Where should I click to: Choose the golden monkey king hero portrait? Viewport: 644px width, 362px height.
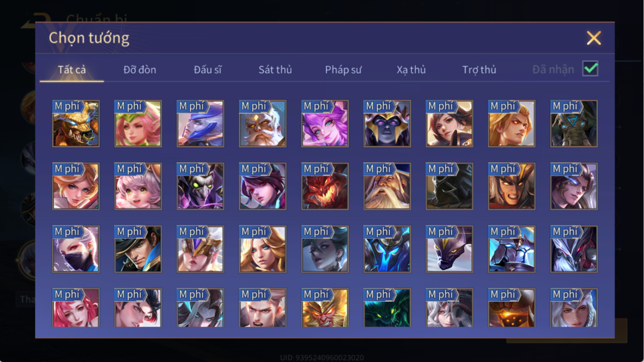325,308
